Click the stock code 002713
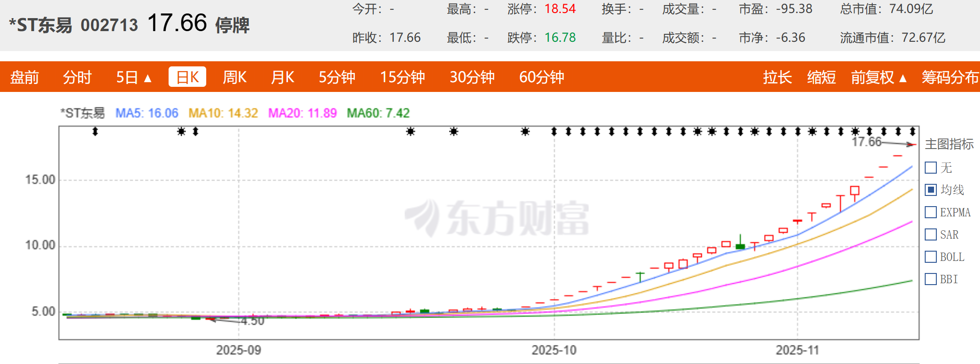The image size is (980, 364). [x=109, y=25]
